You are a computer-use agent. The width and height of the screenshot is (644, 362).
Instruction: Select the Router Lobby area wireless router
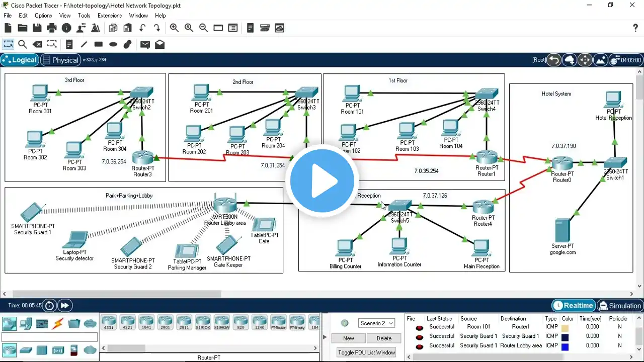pyautogui.click(x=225, y=204)
